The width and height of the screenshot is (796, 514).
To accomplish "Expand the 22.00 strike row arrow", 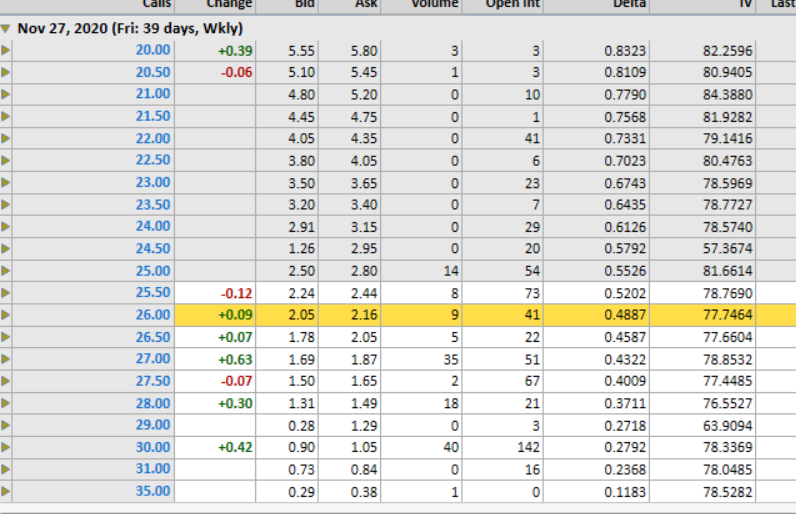I will [x=6, y=139].
